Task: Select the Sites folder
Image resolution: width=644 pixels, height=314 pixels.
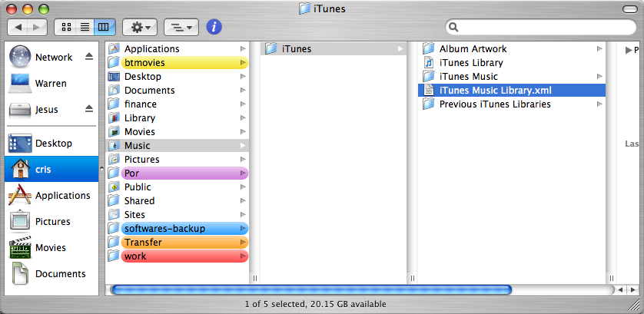Action: (x=177, y=215)
